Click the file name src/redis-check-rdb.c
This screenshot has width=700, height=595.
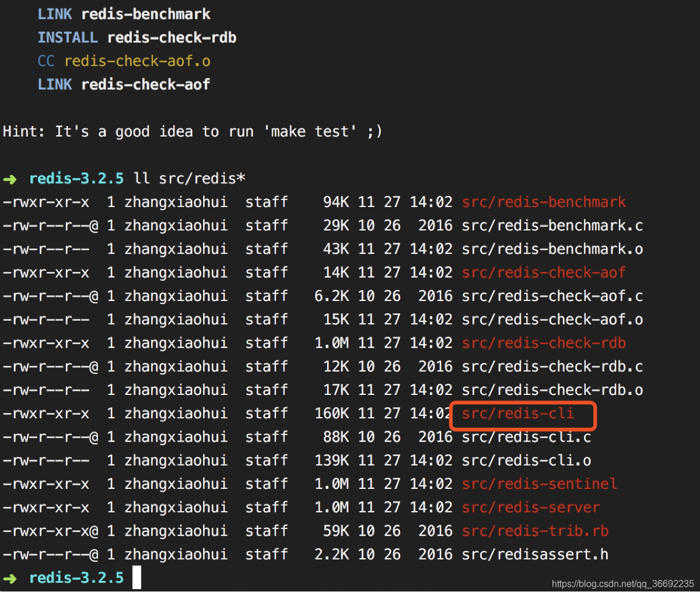tap(552, 366)
